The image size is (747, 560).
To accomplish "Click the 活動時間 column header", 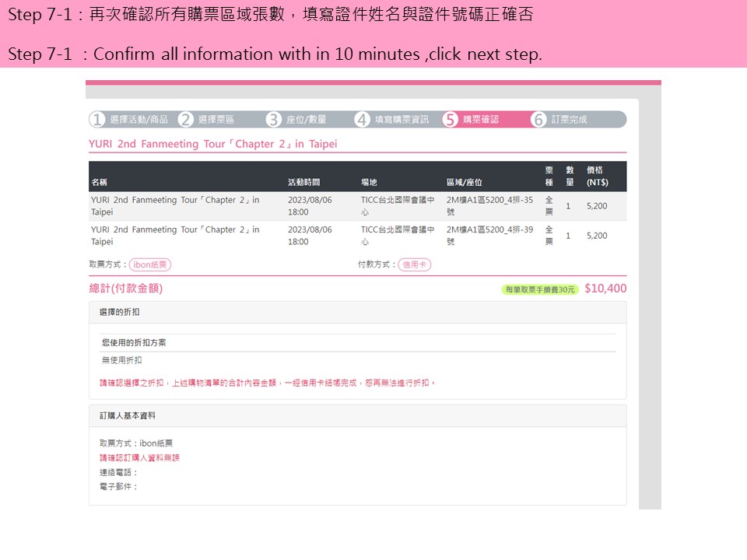I will pyautogui.click(x=303, y=183).
